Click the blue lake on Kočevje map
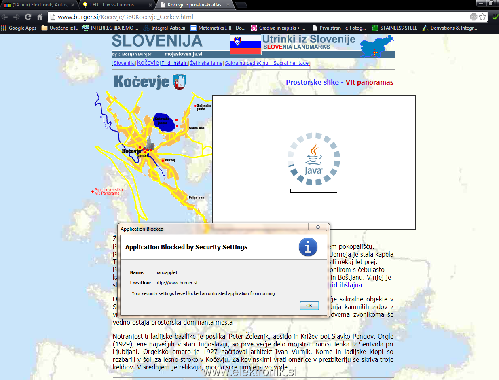 (x=164, y=122)
